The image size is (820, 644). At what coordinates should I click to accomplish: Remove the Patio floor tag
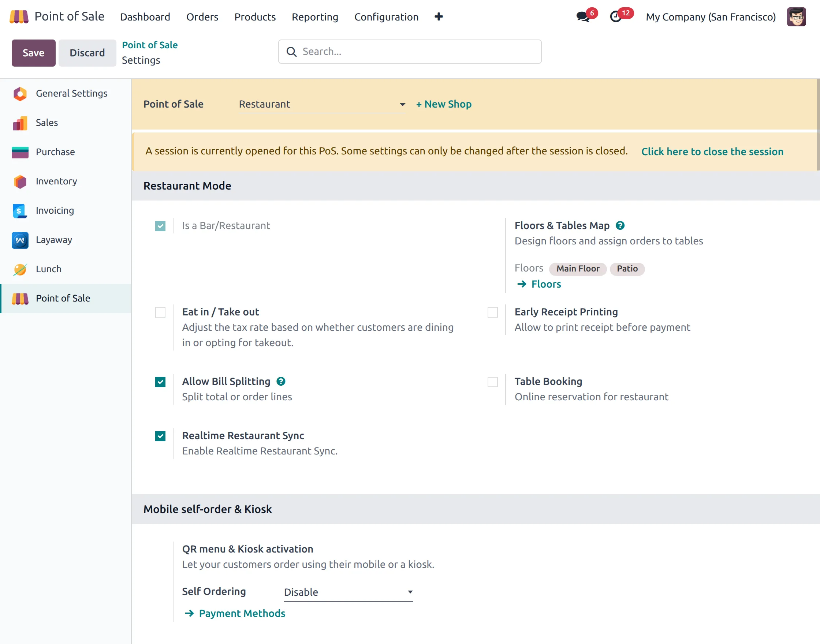(x=627, y=269)
